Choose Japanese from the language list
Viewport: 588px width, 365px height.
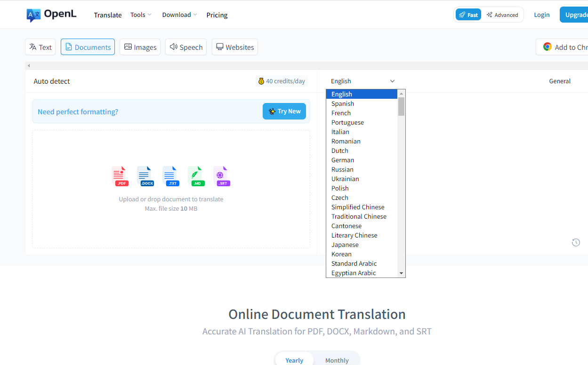(345, 245)
